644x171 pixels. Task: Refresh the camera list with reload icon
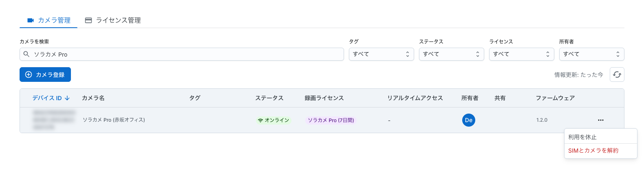[x=617, y=75]
